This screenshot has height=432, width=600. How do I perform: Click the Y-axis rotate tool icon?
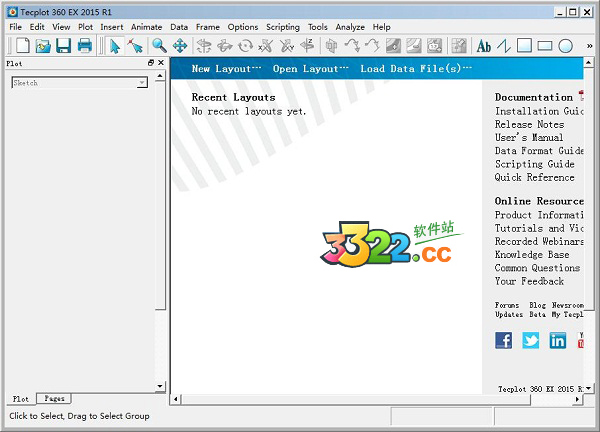[286, 46]
